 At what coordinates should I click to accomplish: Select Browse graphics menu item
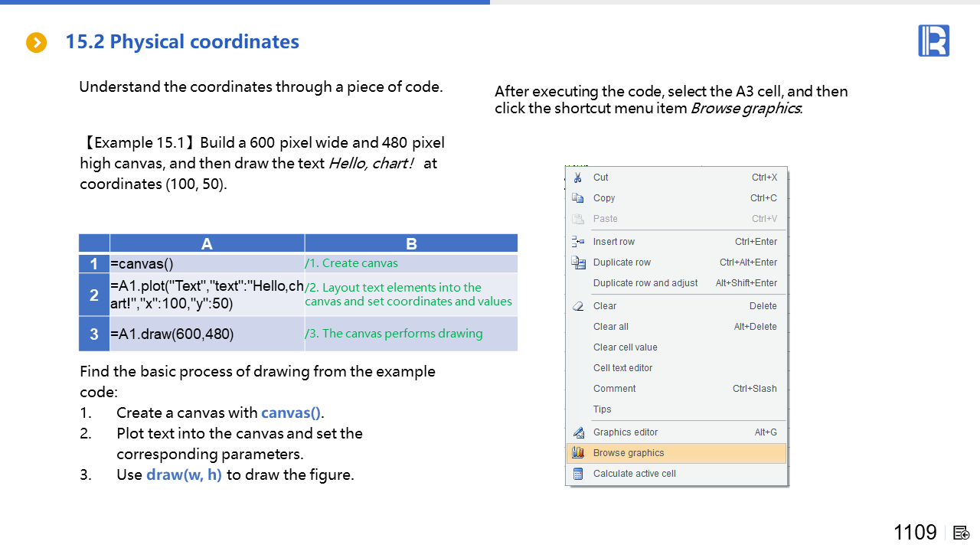pos(629,453)
